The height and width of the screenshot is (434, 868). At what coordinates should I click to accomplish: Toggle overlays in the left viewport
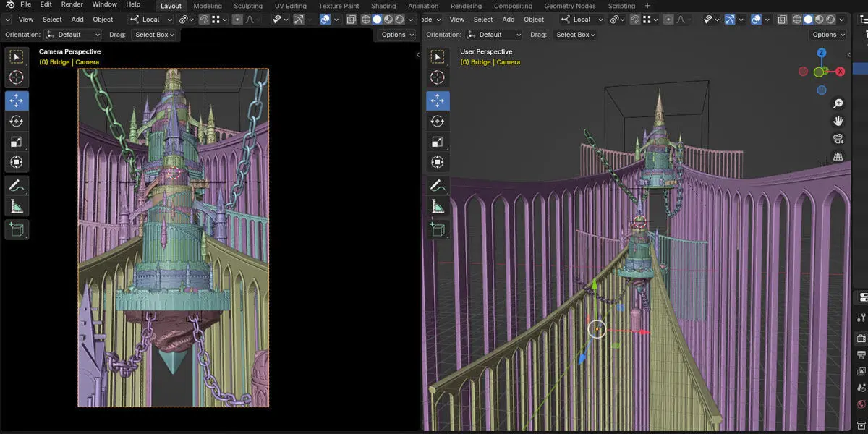click(325, 20)
